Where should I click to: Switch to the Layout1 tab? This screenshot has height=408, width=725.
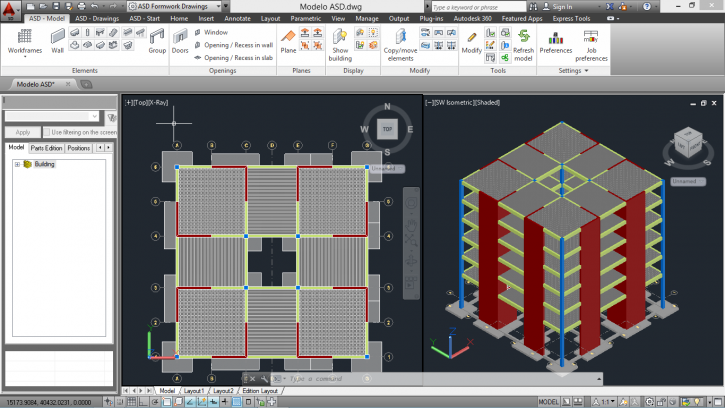[192, 391]
